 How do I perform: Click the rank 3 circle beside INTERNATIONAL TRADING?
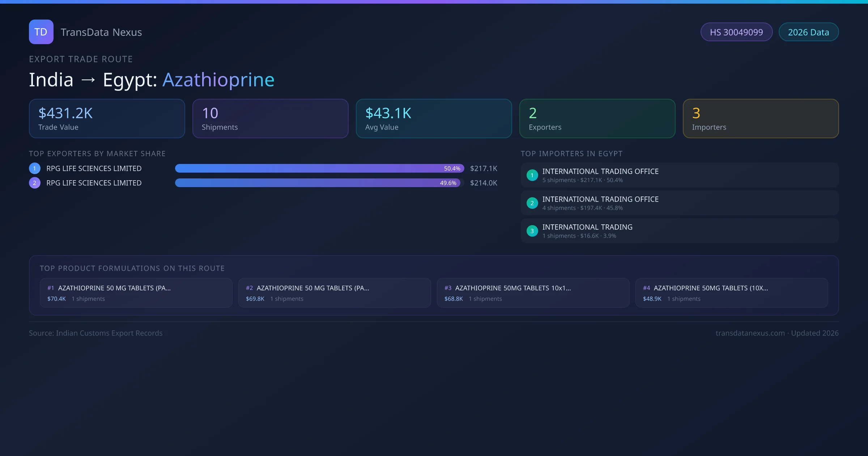532,231
